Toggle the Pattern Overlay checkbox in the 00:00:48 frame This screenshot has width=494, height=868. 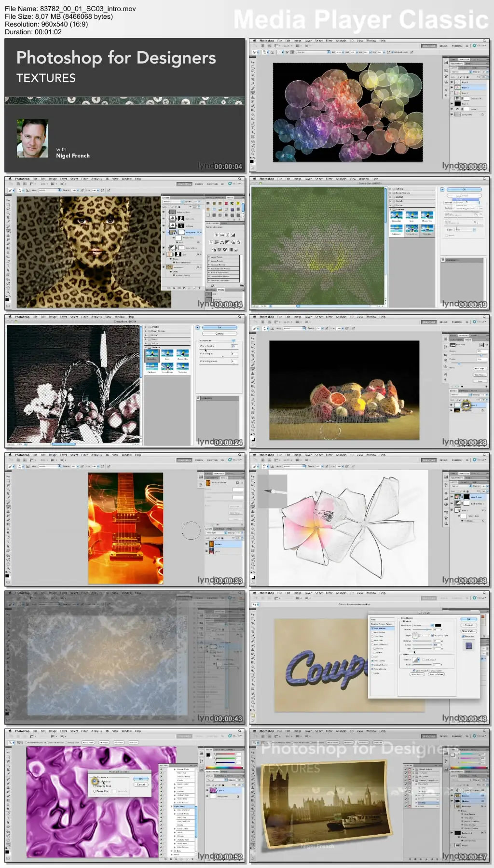(372, 669)
